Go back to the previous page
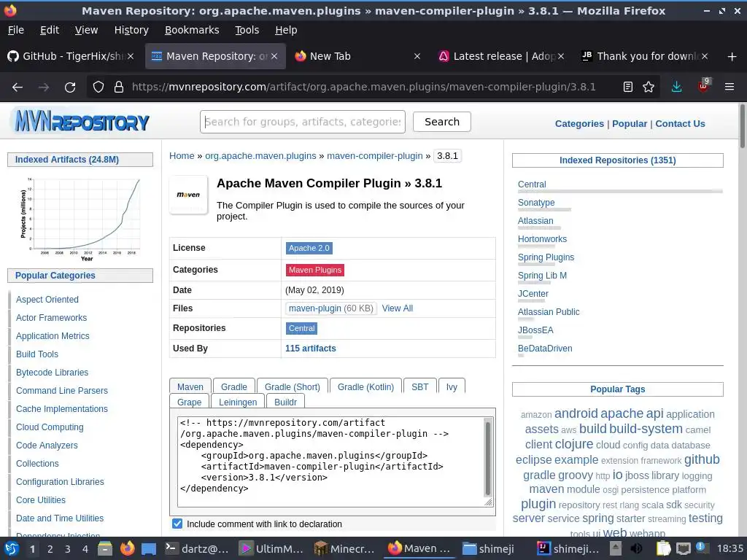Viewport: 747px width, 560px height. [18, 87]
